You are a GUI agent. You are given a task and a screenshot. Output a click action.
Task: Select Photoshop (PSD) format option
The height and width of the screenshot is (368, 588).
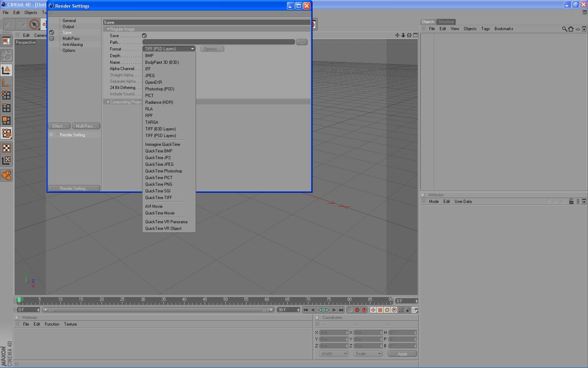pos(160,89)
